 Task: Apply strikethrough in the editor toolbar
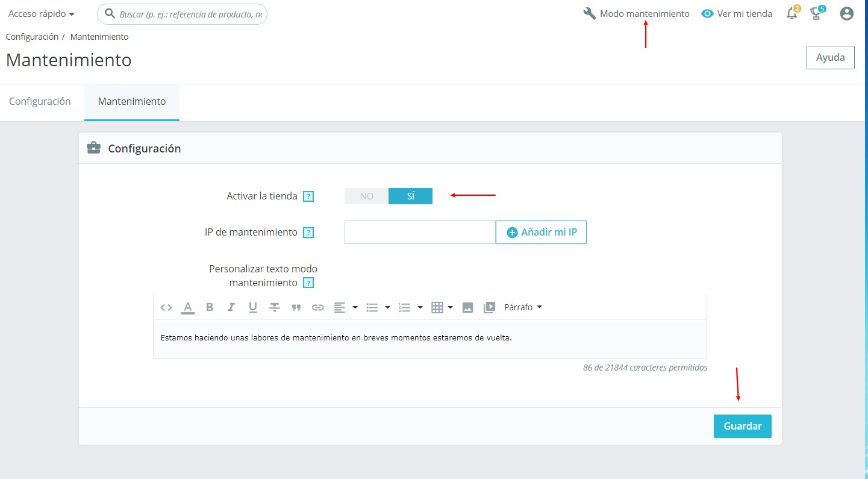pos(275,307)
